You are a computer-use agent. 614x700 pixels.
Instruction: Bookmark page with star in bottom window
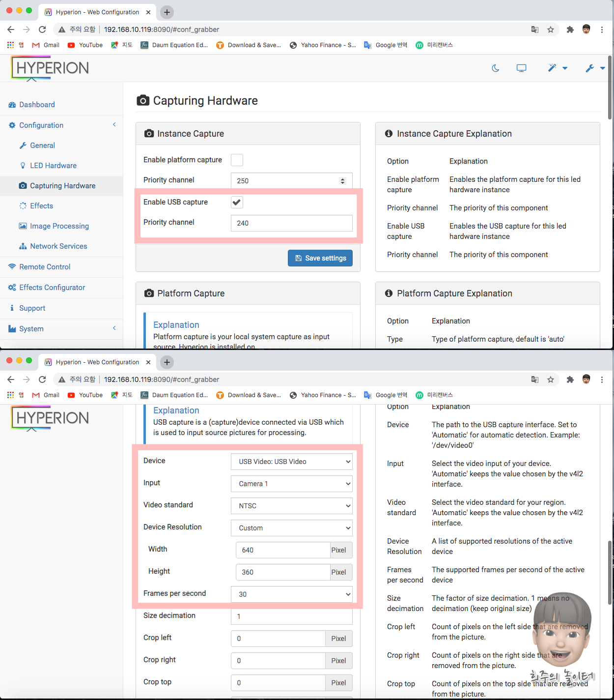(x=551, y=379)
